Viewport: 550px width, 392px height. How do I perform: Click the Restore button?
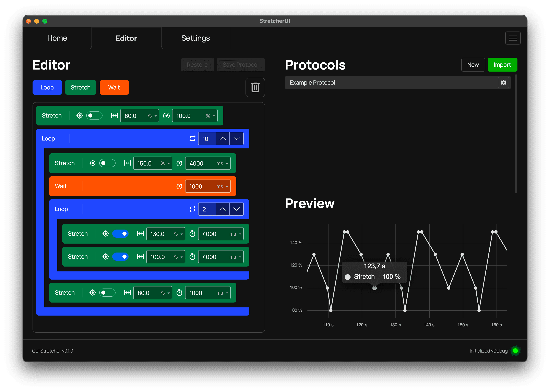(197, 65)
